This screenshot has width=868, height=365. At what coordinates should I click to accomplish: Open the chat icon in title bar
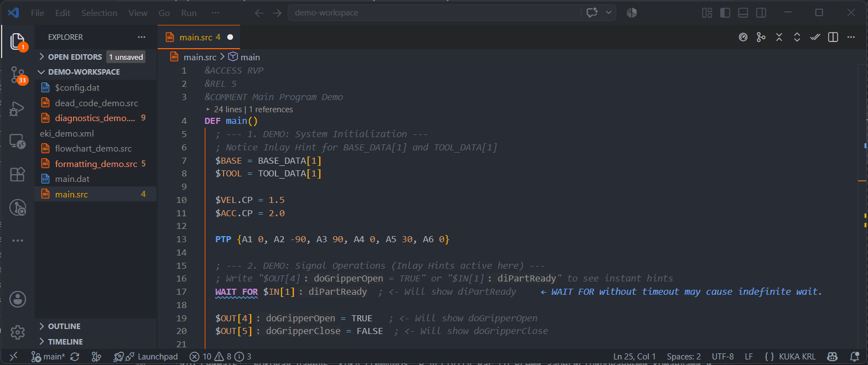(591, 13)
